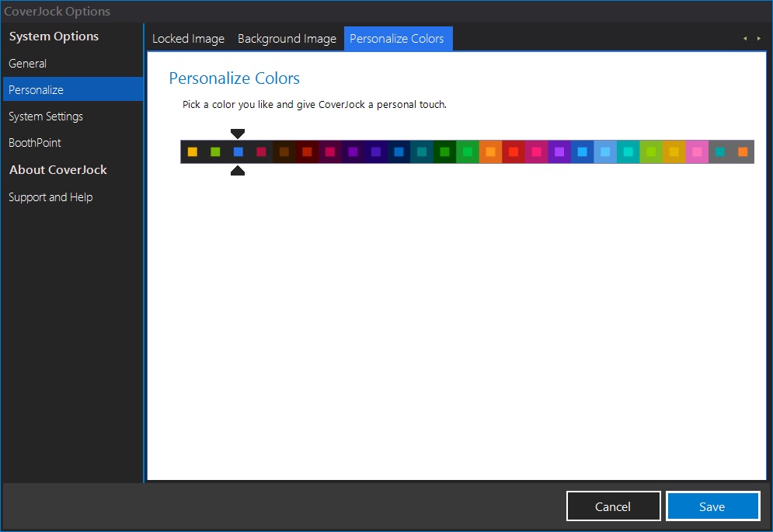Open General in the sidebar
The width and height of the screenshot is (773, 532).
pyautogui.click(x=73, y=64)
